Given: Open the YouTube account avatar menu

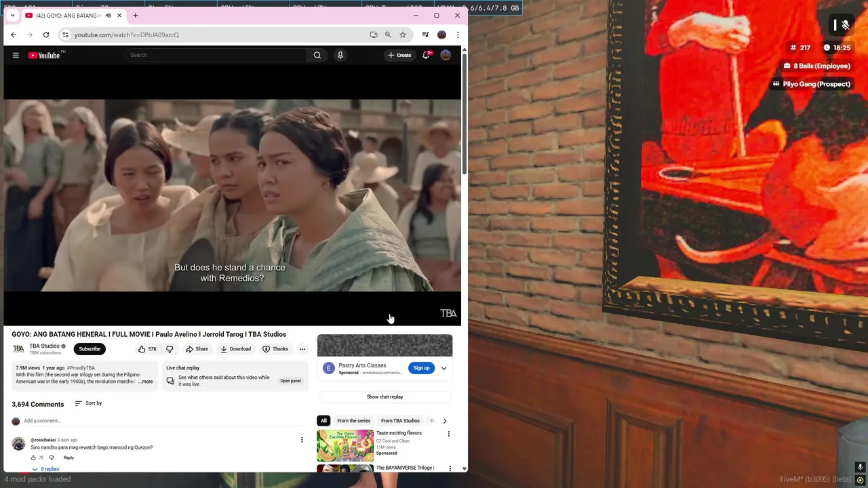Looking at the screenshot, I should 446,55.
